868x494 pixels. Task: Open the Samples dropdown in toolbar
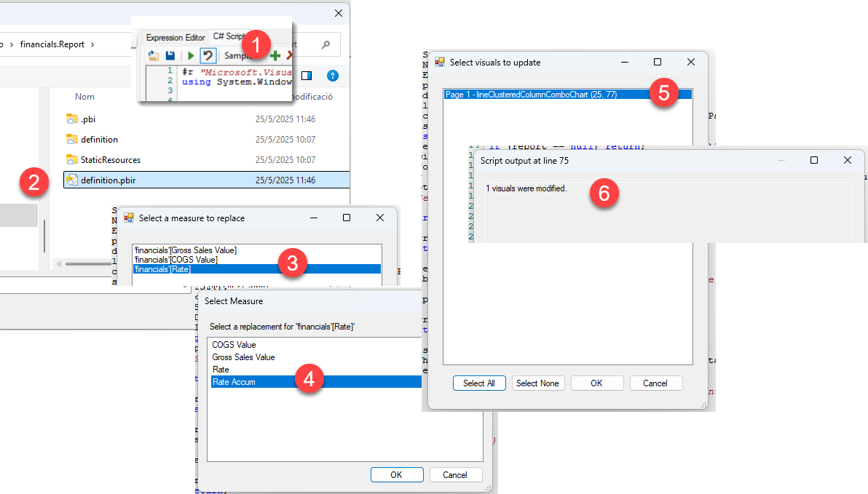[x=234, y=55]
